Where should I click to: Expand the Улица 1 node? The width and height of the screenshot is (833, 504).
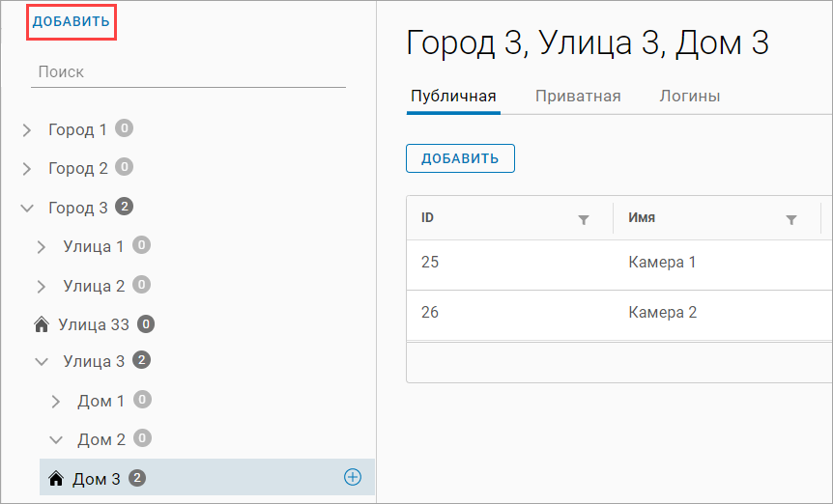(x=42, y=246)
